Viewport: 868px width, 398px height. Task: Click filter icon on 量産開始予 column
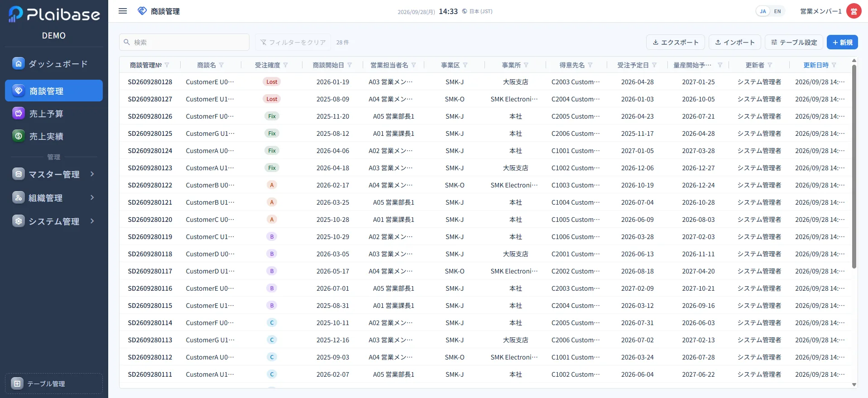click(720, 65)
